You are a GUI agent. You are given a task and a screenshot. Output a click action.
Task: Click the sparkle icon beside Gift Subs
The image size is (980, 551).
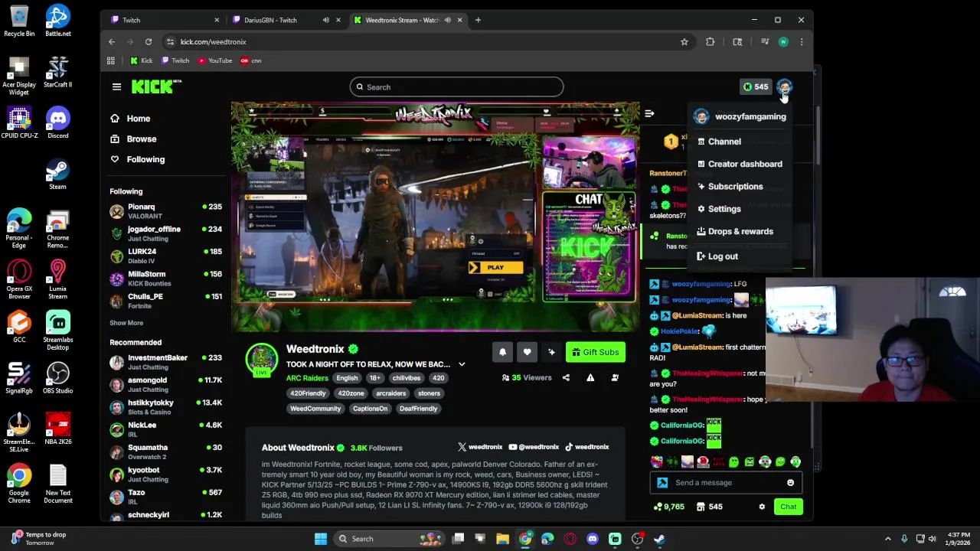point(551,352)
